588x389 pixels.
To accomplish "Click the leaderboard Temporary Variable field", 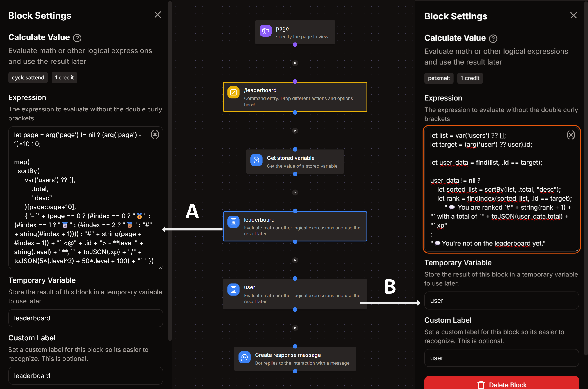I will coord(85,318).
